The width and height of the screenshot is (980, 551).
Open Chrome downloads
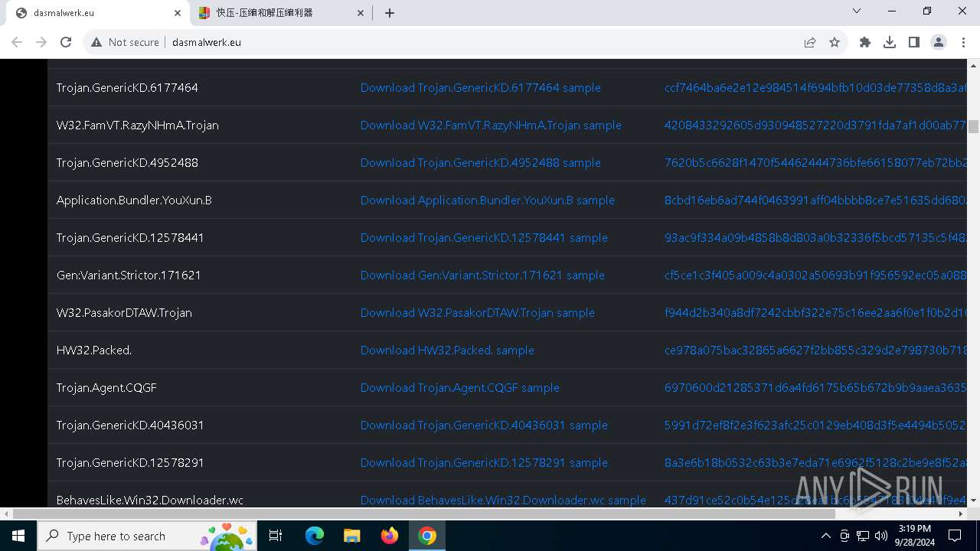click(890, 42)
